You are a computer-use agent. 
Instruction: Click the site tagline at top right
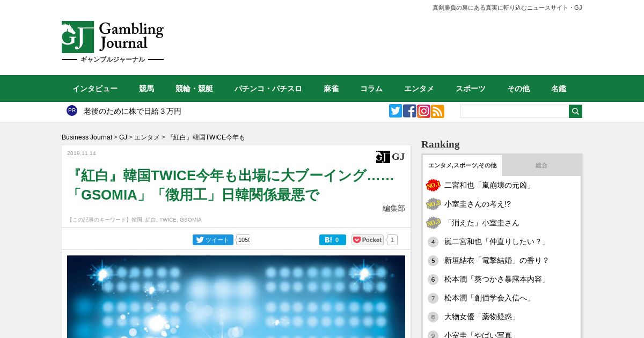click(507, 8)
